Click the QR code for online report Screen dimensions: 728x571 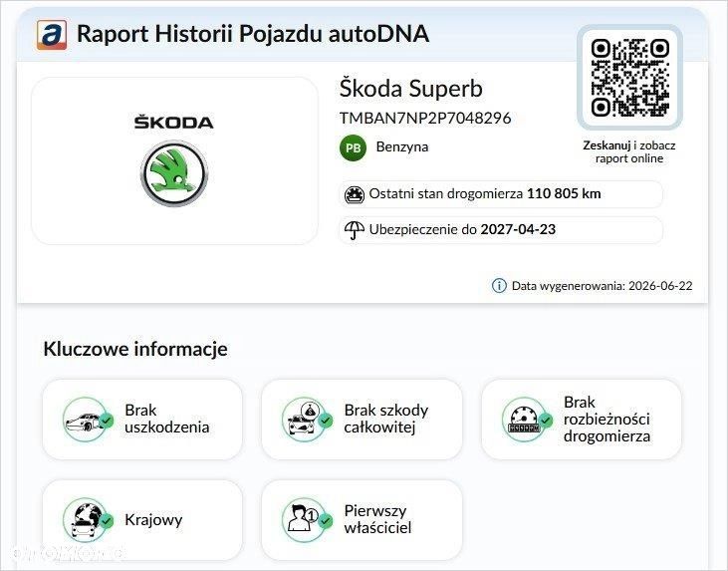[629, 78]
